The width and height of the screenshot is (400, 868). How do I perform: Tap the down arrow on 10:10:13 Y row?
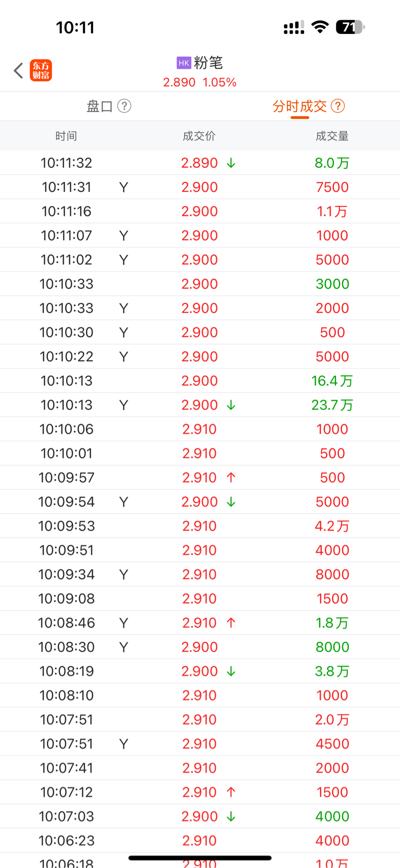231,405
